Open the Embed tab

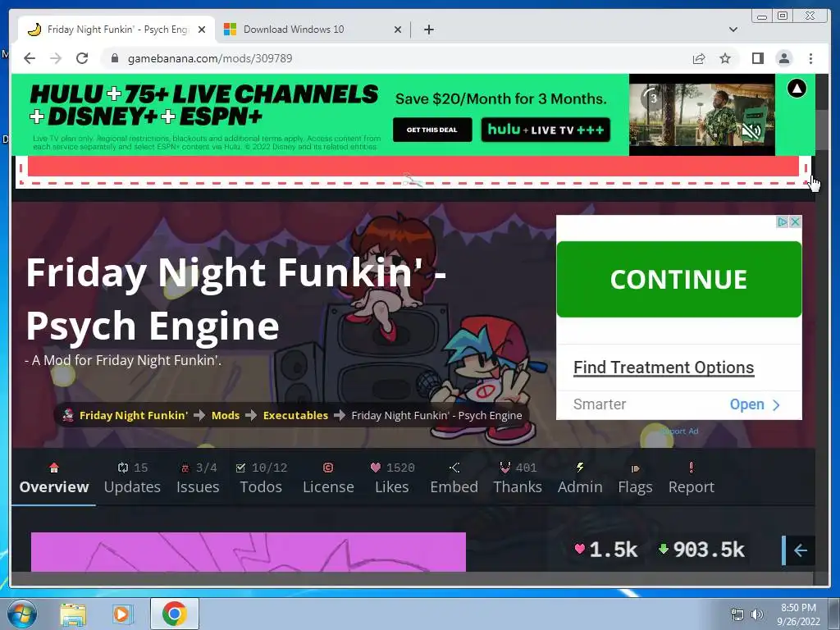(x=454, y=478)
